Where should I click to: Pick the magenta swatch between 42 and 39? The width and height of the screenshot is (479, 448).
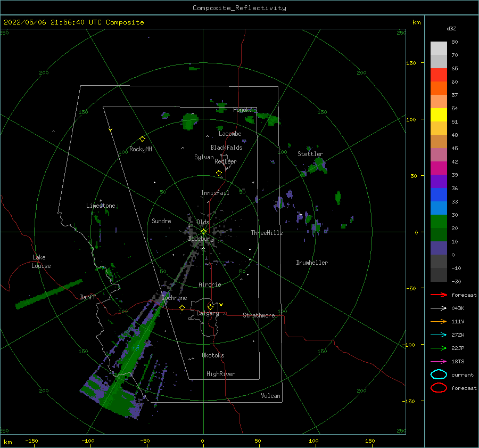point(439,168)
